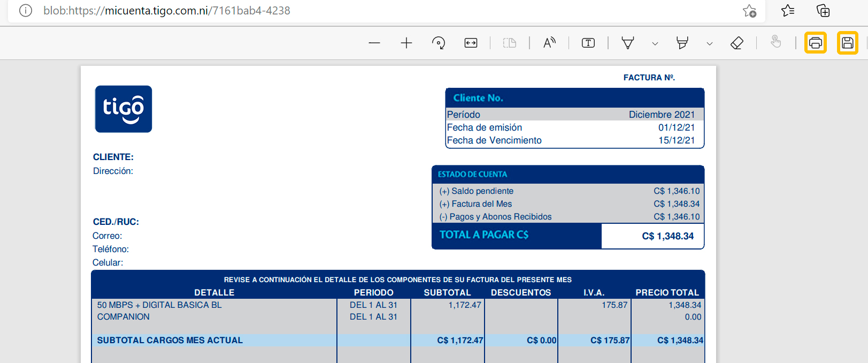
Task: Click the 'CED./RUC:' label
Action: [116, 222]
